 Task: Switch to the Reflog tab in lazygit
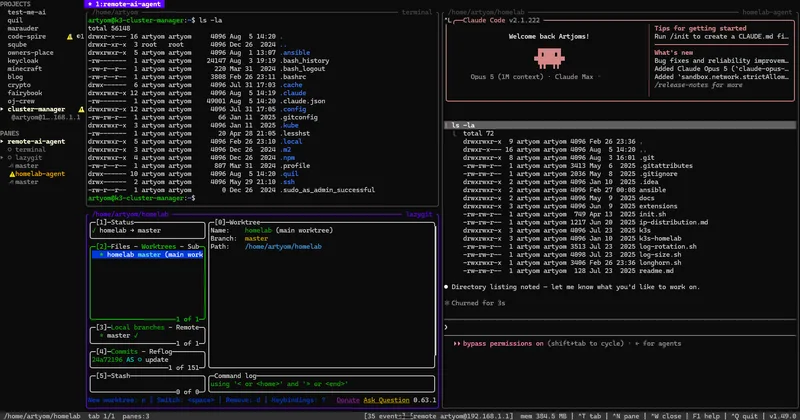click(161, 352)
